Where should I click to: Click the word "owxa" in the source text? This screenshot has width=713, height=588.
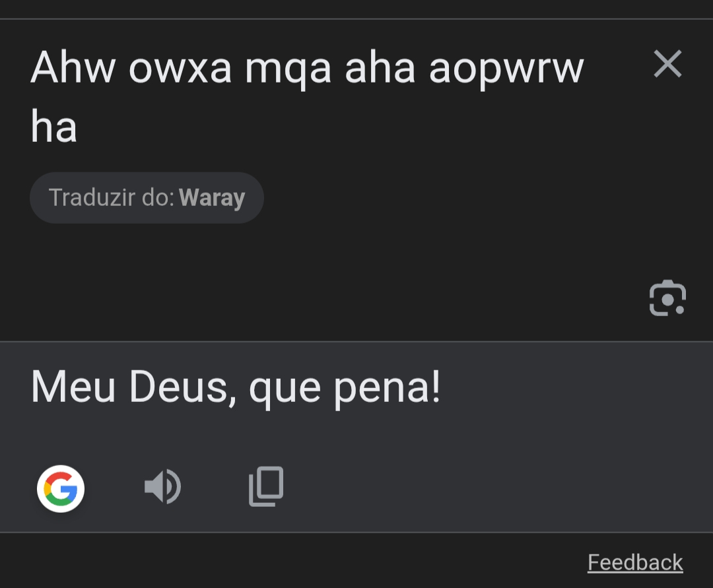pyautogui.click(x=180, y=67)
